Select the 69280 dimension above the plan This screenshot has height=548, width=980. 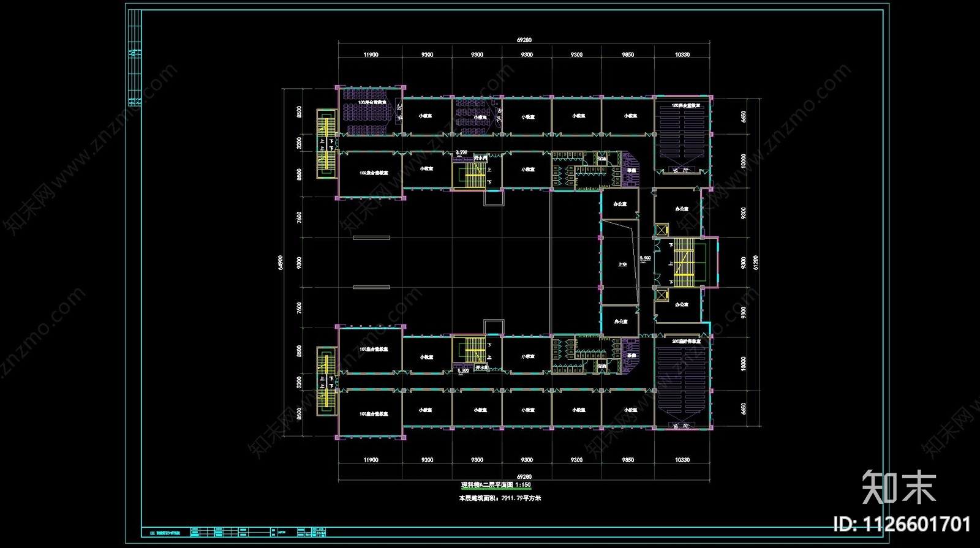[524, 40]
